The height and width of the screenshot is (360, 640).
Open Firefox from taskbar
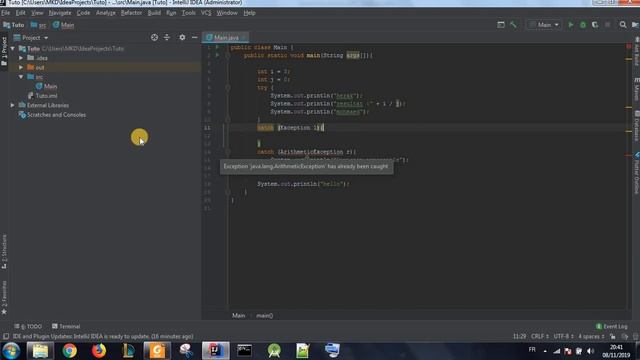coord(99,351)
